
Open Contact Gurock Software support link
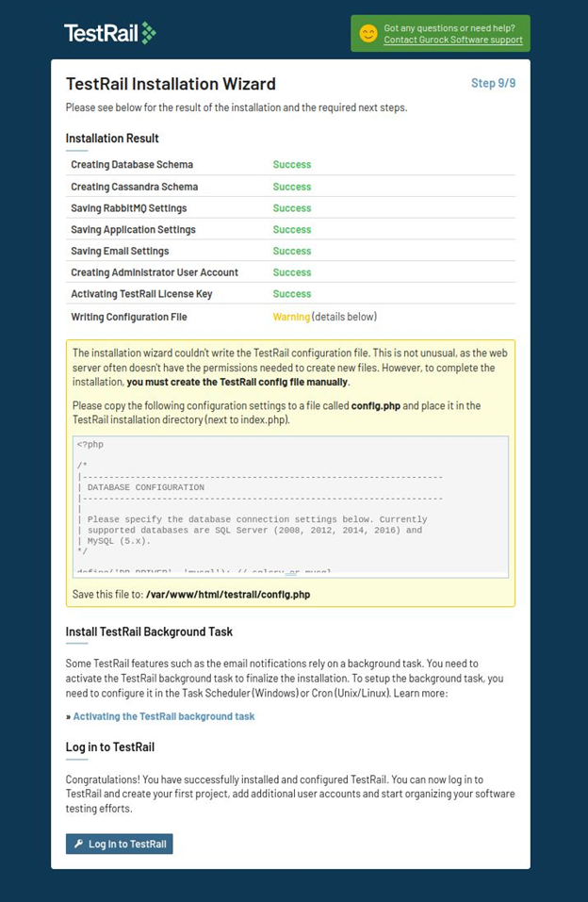coord(452,41)
